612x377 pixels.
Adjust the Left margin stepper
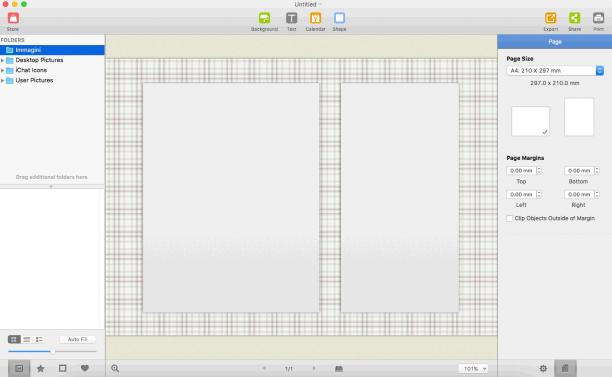[539, 194]
